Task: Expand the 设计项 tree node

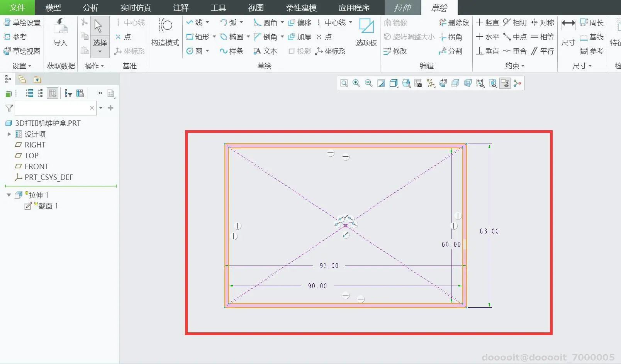Action: coord(9,134)
